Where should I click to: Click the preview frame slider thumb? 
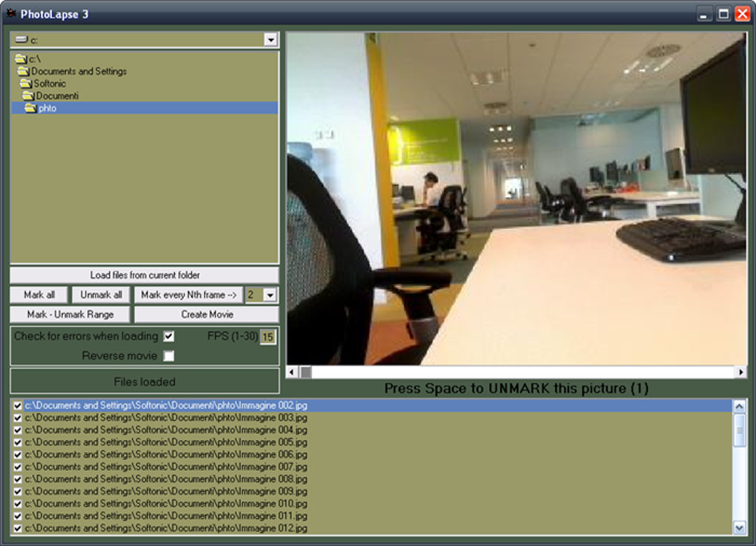pos(305,372)
